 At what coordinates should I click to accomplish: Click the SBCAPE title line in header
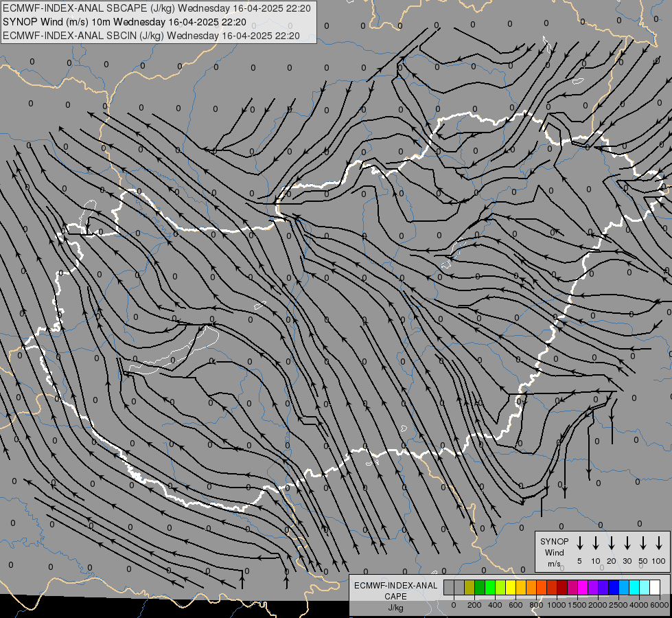coord(157,8)
